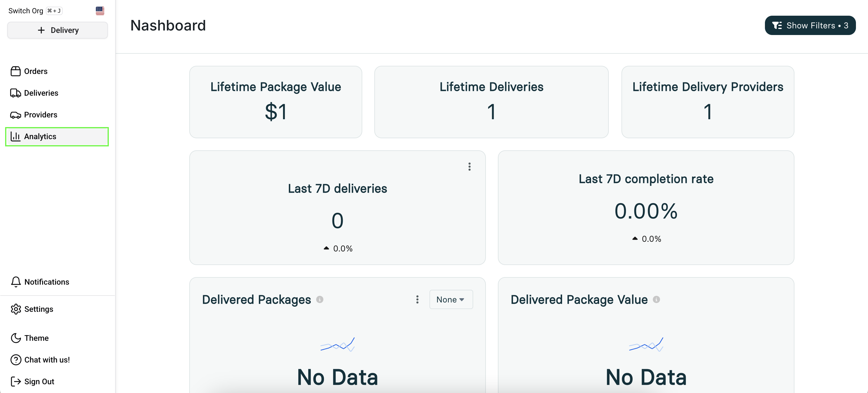Open the Providers menu item
The image size is (868, 393).
[x=40, y=115]
